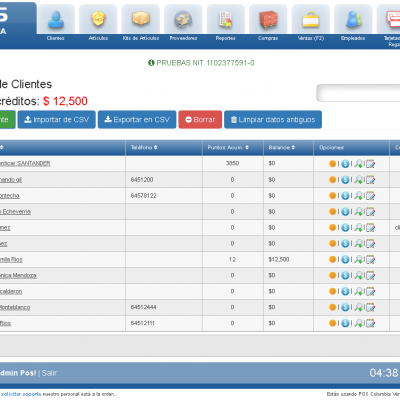This screenshot has width=400, height=400.
Task: Click the orange dot in the 64578122 row
Action: click(x=332, y=196)
